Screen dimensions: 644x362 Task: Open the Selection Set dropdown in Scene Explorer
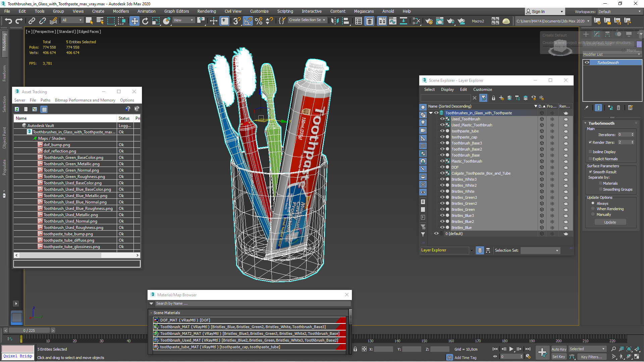point(540,250)
